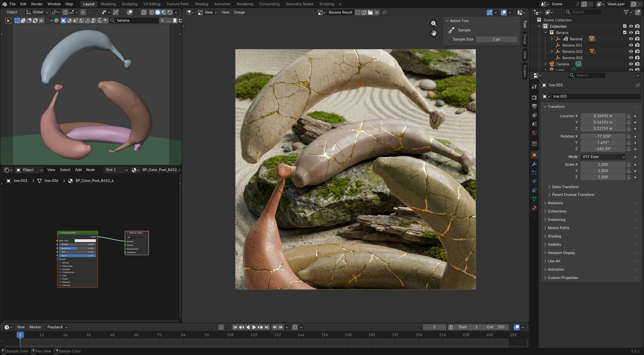
Task: Open the Render properties tab
Action: [x=534, y=97]
